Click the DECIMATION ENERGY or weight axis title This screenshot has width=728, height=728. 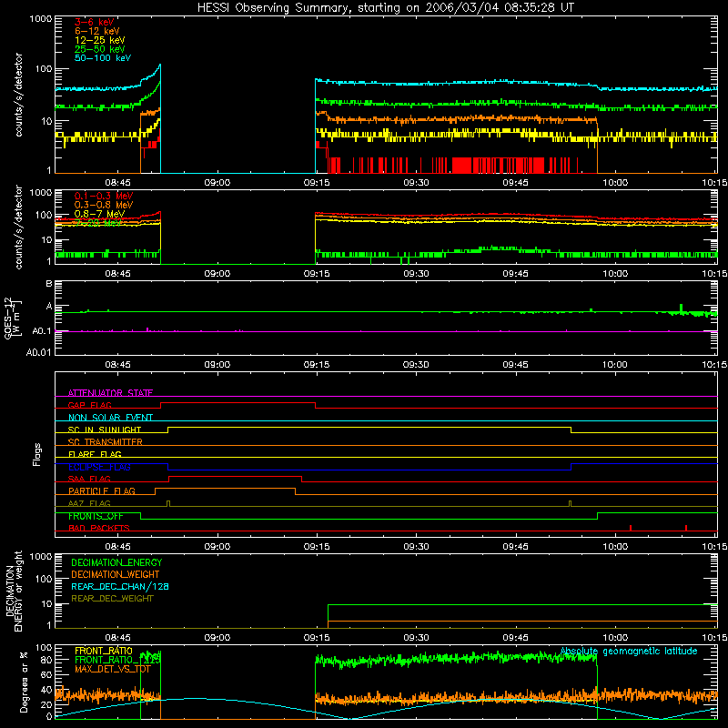click(x=14, y=591)
